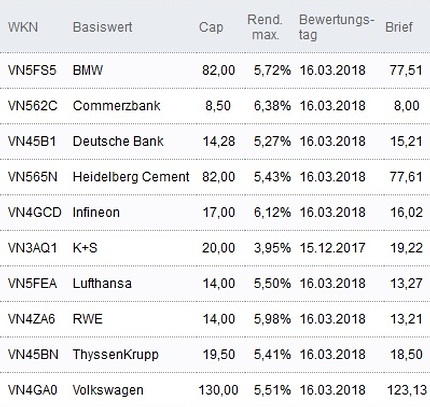Image resolution: width=430 pixels, height=407 pixels.
Task: Click the Commerzbank 6,38% max yield
Action: 272,106
